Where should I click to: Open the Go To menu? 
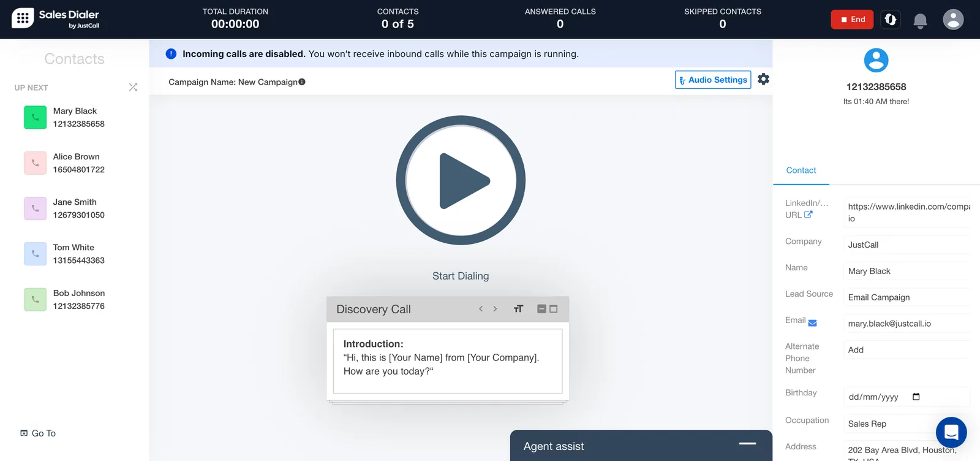click(38, 433)
